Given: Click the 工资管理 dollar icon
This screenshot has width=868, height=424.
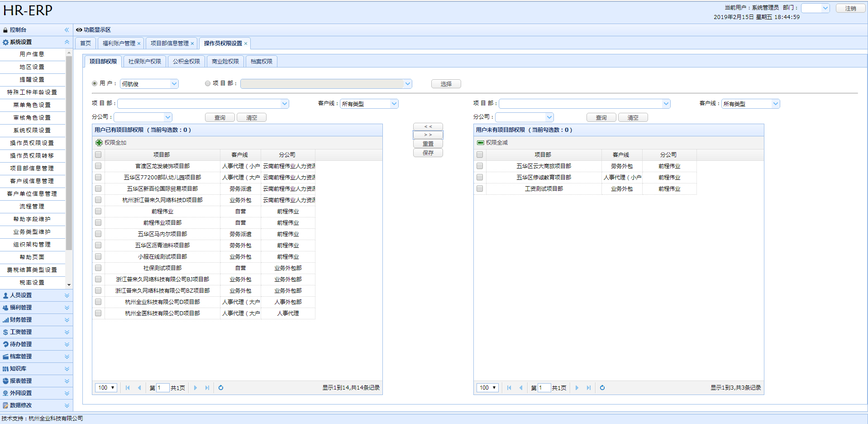Looking at the screenshot, I should [5, 332].
